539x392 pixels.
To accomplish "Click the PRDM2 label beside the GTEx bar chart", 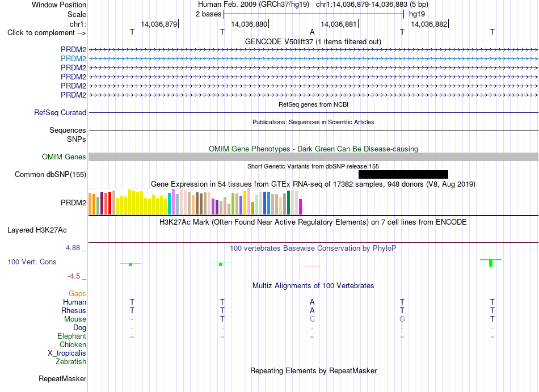I will 73,203.
